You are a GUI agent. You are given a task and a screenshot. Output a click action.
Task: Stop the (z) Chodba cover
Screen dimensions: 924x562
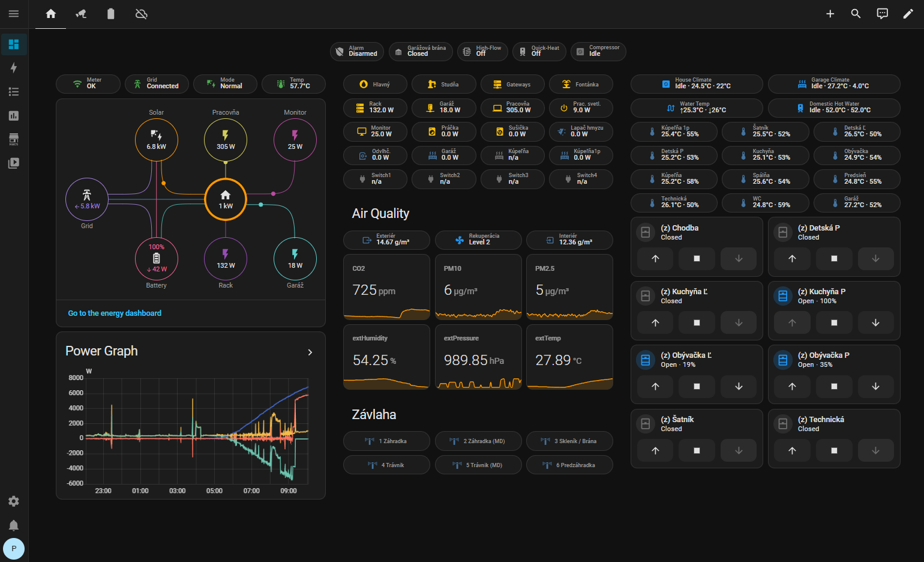(x=697, y=259)
